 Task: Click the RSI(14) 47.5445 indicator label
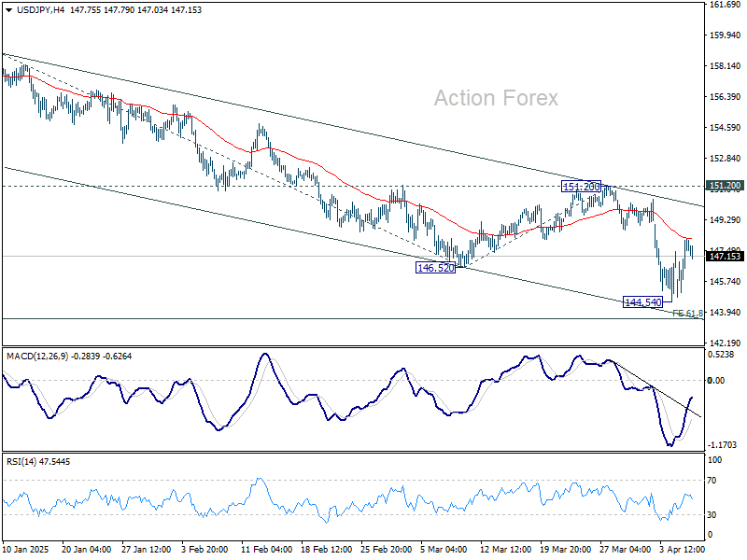click(37, 462)
